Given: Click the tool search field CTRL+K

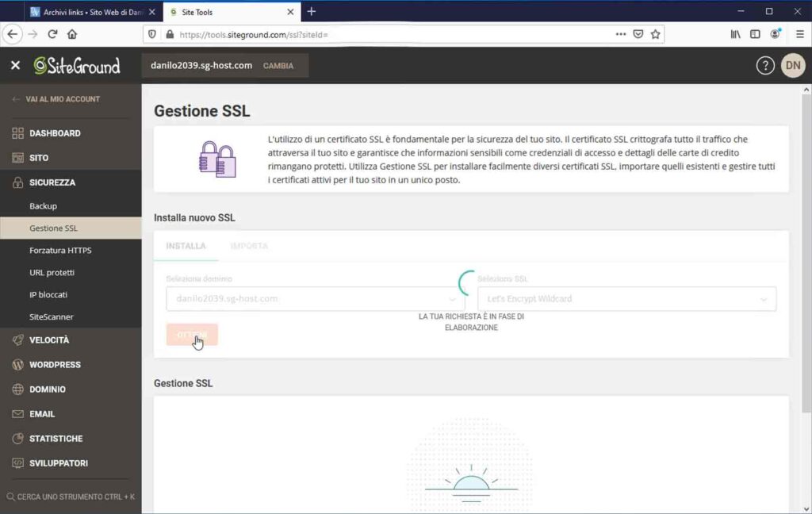Looking at the screenshot, I should [71, 497].
